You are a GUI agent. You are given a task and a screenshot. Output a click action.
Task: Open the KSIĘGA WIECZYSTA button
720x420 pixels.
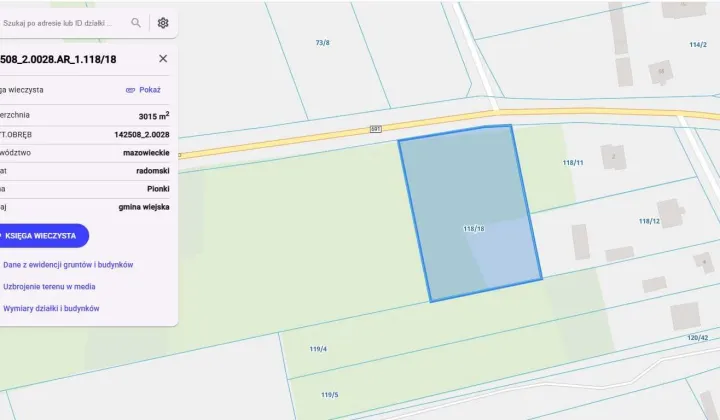42,235
